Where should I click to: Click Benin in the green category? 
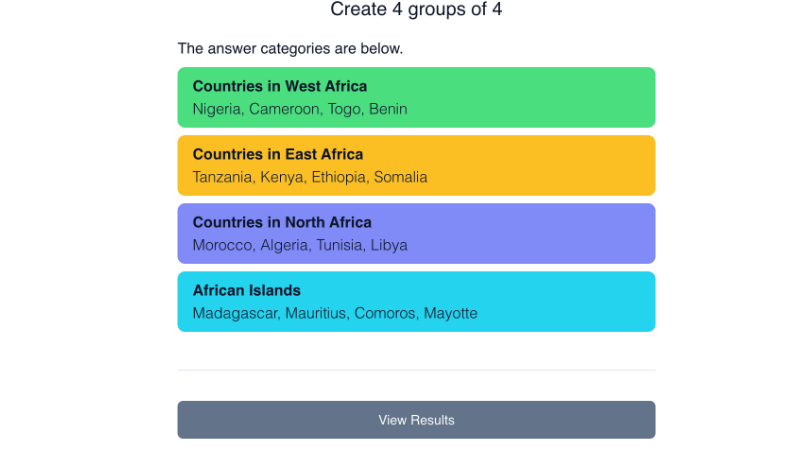[388, 109]
